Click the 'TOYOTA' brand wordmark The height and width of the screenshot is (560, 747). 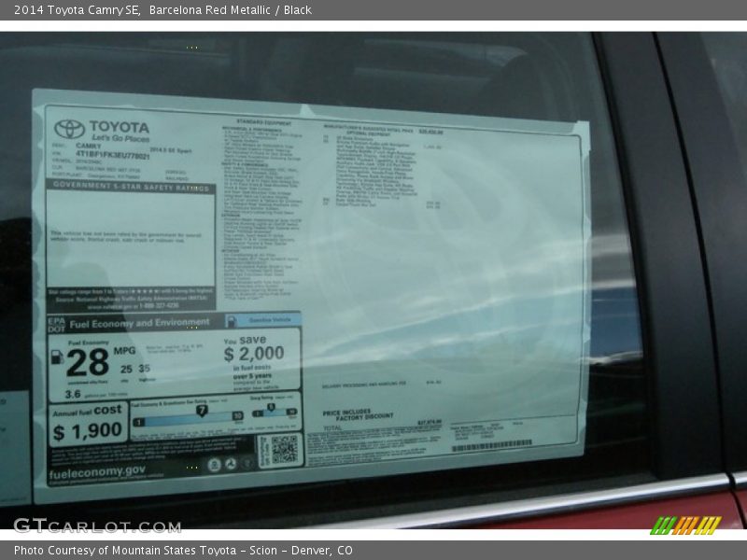(x=120, y=127)
